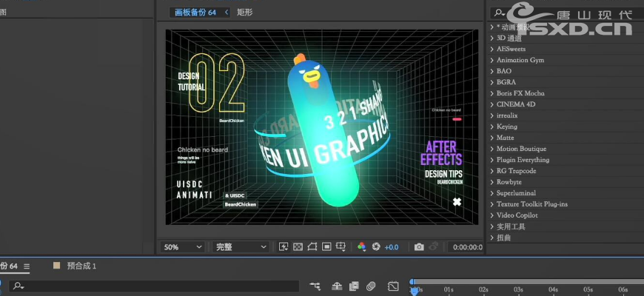Enable Region of Interest button
Screen dimensions: 644x296
pos(326,246)
